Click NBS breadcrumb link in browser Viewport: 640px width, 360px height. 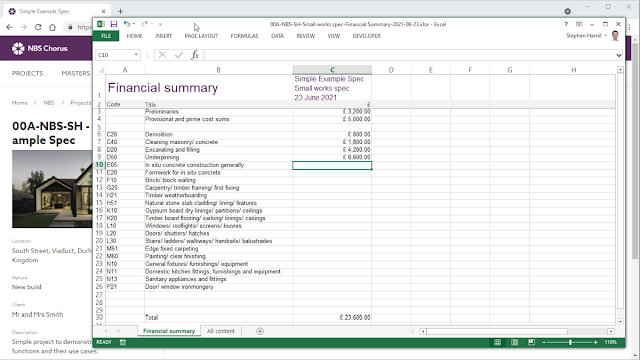point(49,103)
